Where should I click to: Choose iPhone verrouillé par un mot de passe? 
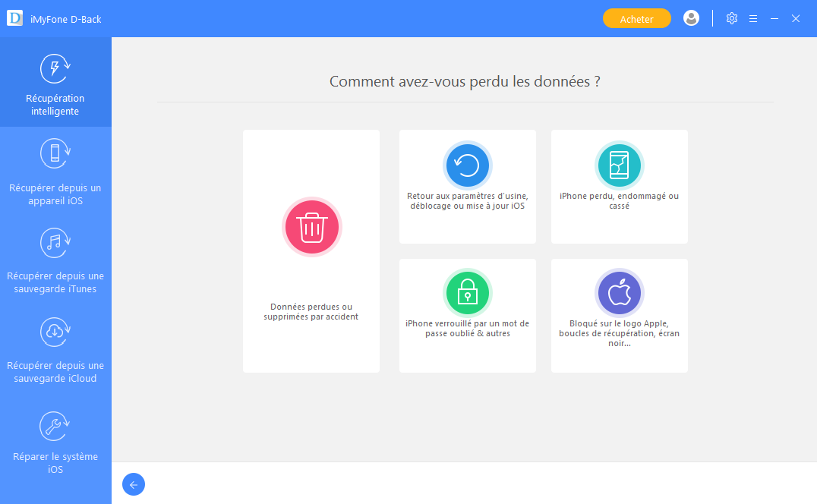[x=468, y=329]
